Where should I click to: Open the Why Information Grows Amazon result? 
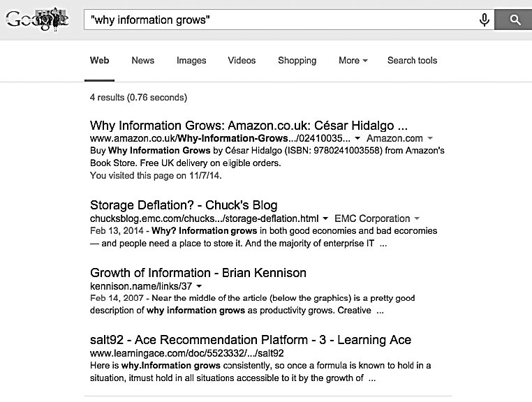coord(249,126)
